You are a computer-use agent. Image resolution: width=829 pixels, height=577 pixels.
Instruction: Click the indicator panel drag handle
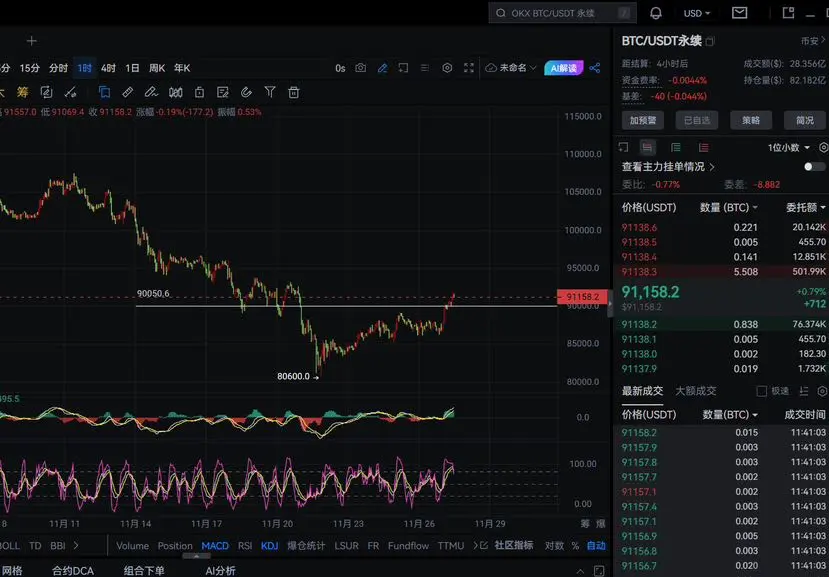(x=196, y=556)
